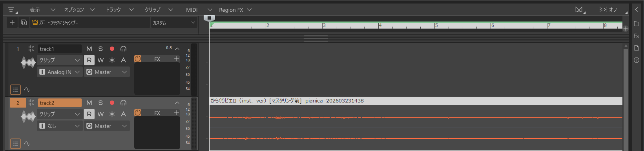Collapse track1 with the up chevron
The image size is (644, 151).
tap(177, 49)
